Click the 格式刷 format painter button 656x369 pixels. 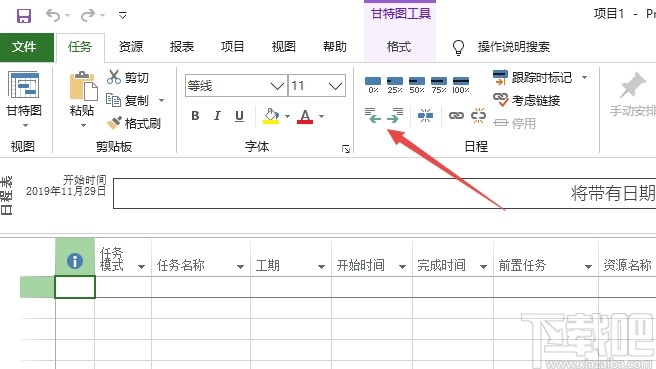(133, 123)
